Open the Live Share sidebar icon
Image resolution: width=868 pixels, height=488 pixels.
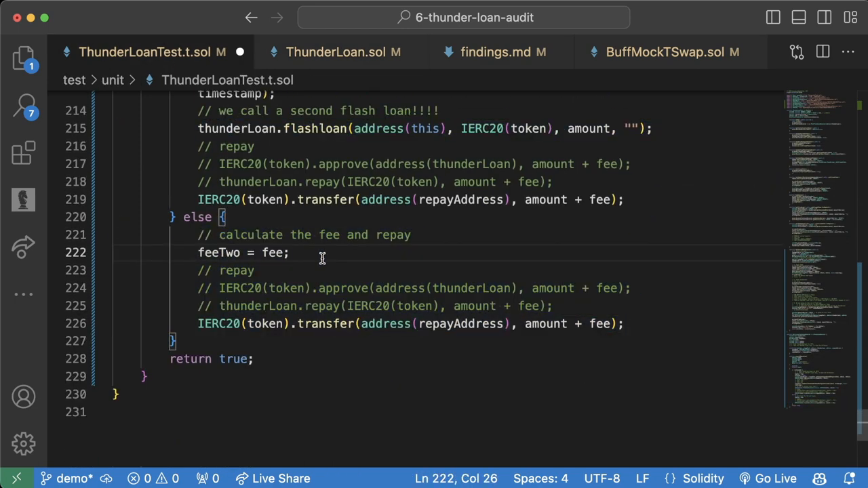24,247
